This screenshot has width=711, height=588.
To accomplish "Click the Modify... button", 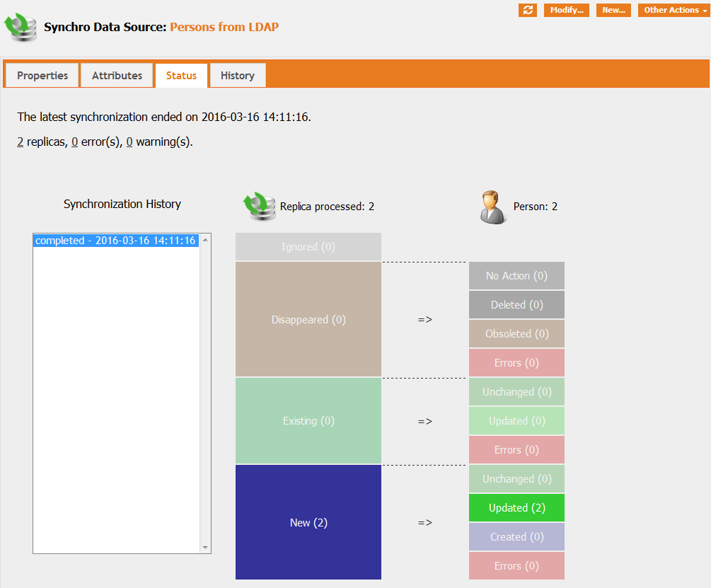I will (x=566, y=10).
